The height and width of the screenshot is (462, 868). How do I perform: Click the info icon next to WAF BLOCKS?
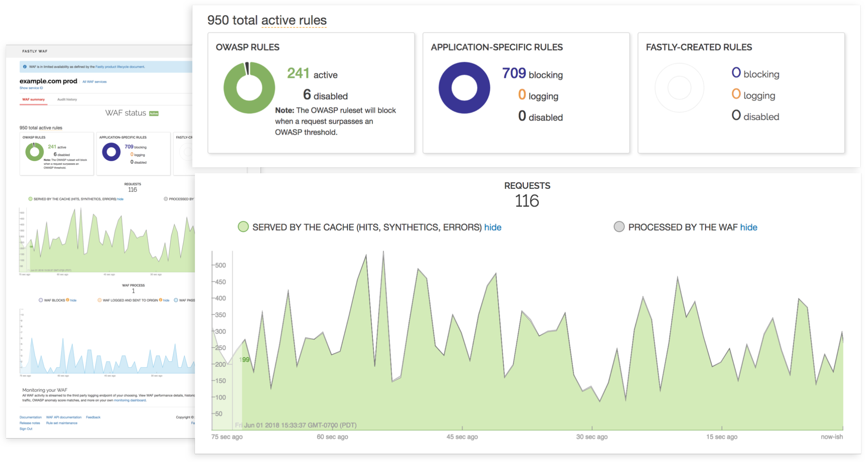coord(67,300)
